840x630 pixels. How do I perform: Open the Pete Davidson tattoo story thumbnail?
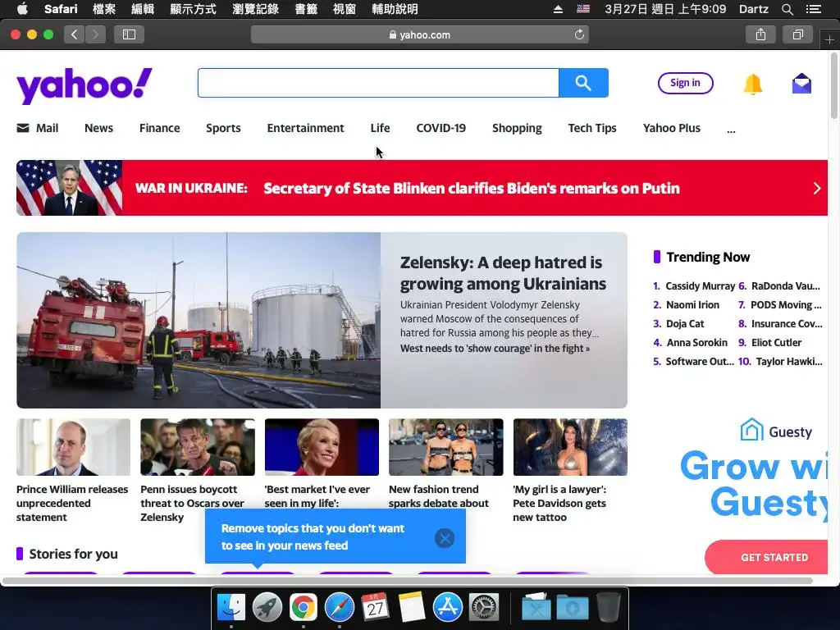(570, 447)
